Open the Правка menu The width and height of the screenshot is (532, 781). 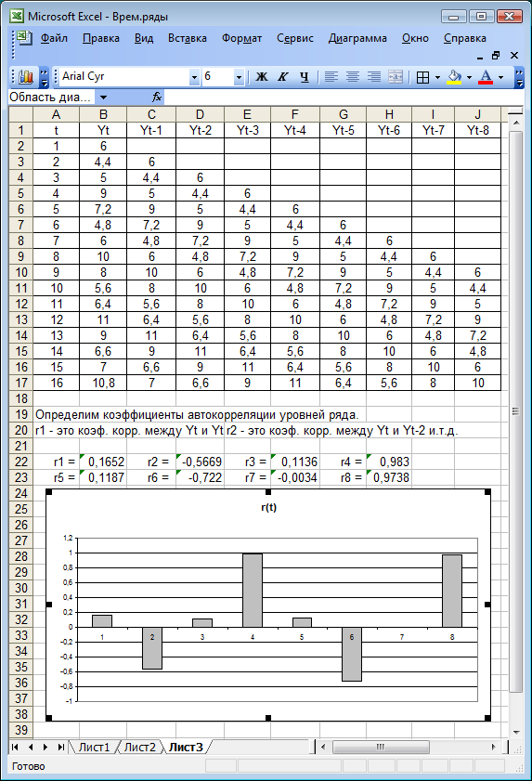click(x=101, y=38)
